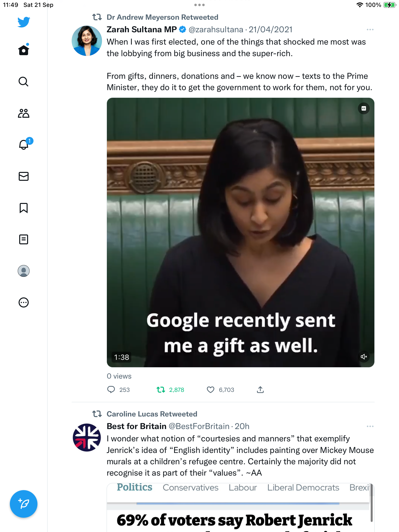Viewport: 399px width, 532px height.
Task: Open Zarah Sultana MP display name
Action: (142, 30)
